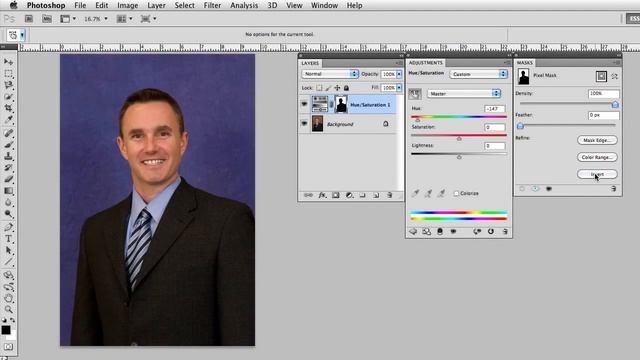Select the Type tool
640x360 pixels.
(x=8, y=239)
